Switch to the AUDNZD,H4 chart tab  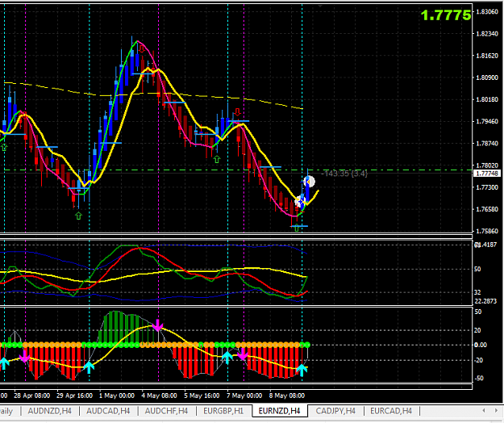[x=49, y=411]
